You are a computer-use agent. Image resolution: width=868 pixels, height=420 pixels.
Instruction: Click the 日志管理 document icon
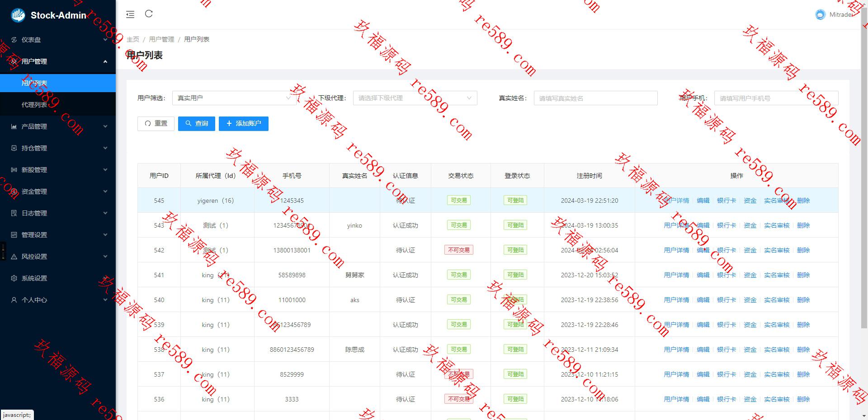pyautogui.click(x=14, y=213)
